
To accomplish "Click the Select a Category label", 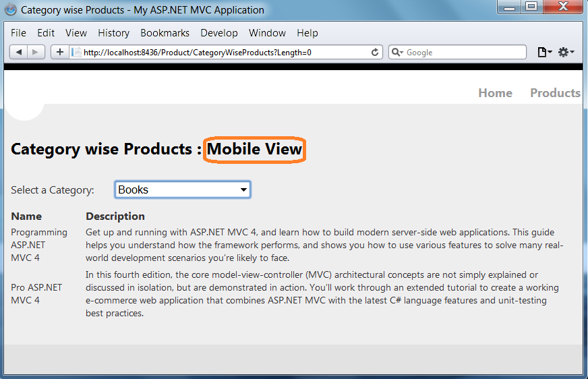I will click(x=53, y=190).
